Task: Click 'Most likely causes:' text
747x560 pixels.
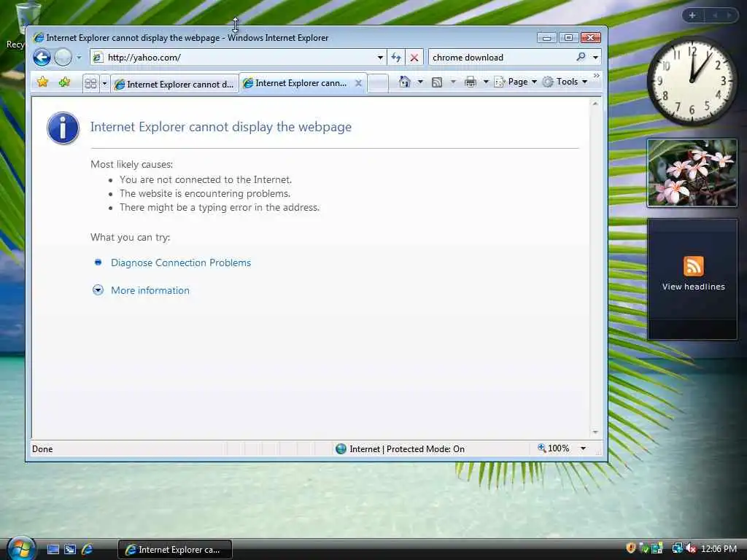Action: [x=132, y=165]
